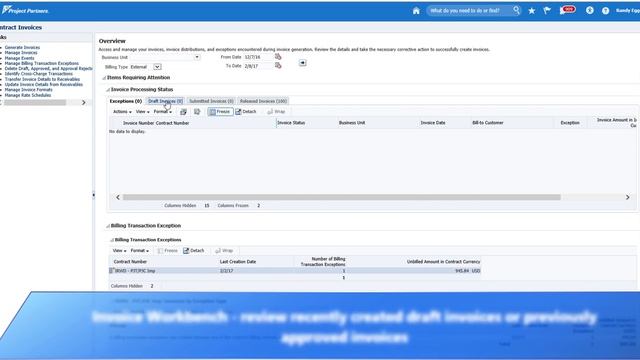Open the Generate Invoices task link

point(22,47)
